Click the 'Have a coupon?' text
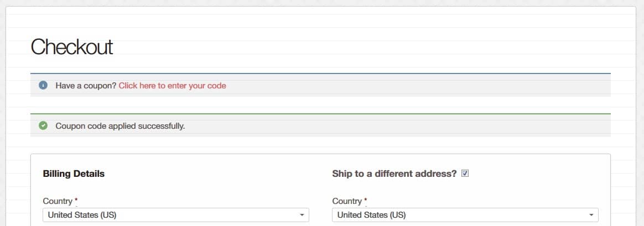 (x=86, y=86)
